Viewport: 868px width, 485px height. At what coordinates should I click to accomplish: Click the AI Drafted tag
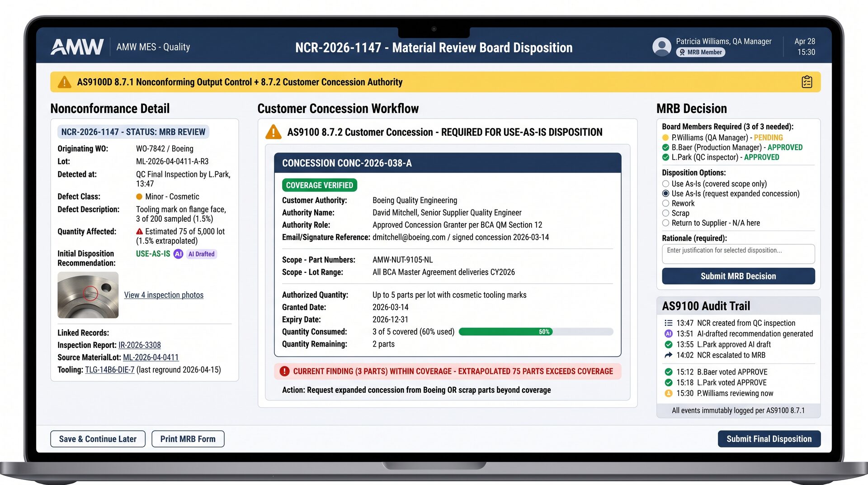tap(202, 254)
